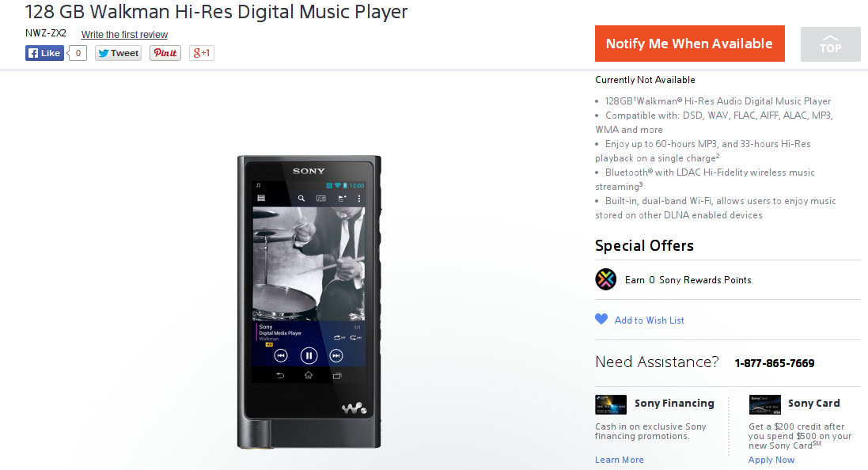The width and height of the screenshot is (868, 470).
Task: Click the search magnifier on player screen
Action: [301, 198]
